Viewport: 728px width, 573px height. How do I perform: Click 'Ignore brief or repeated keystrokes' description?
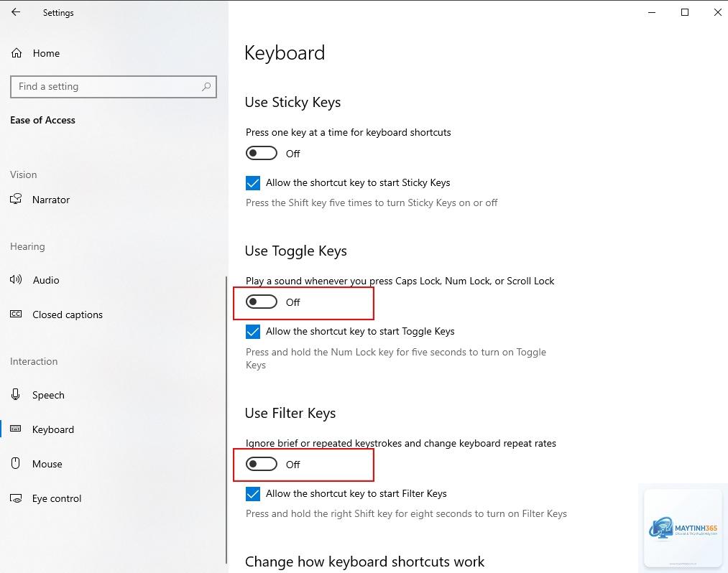401,443
